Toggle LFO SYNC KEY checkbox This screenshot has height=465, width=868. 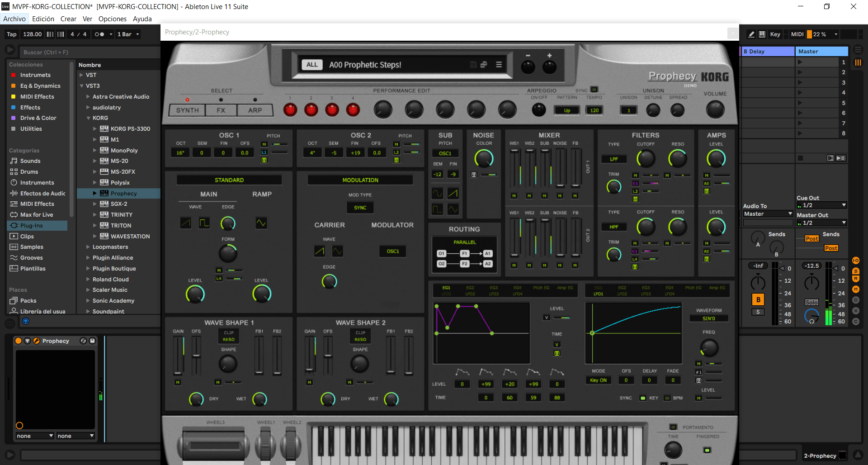(643, 398)
